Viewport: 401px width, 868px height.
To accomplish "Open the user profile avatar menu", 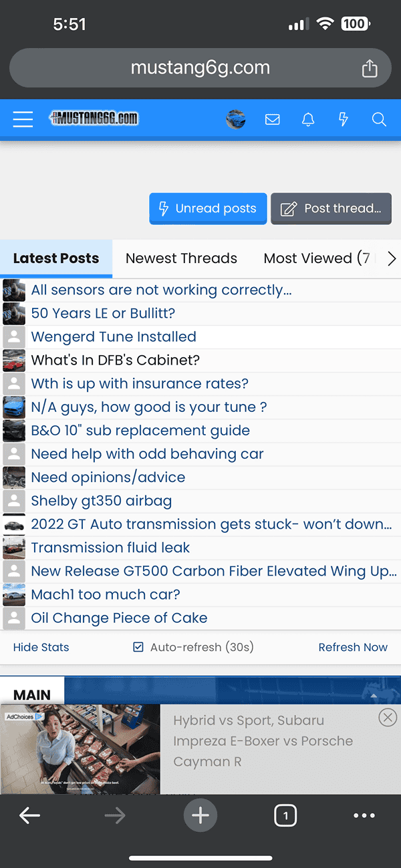I will pyautogui.click(x=236, y=120).
